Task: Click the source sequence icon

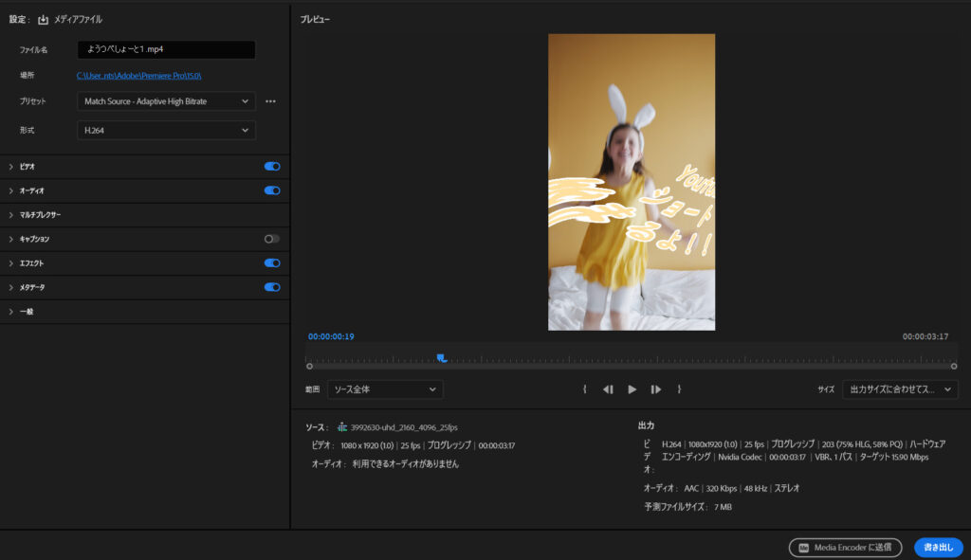Action: point(341,427)
